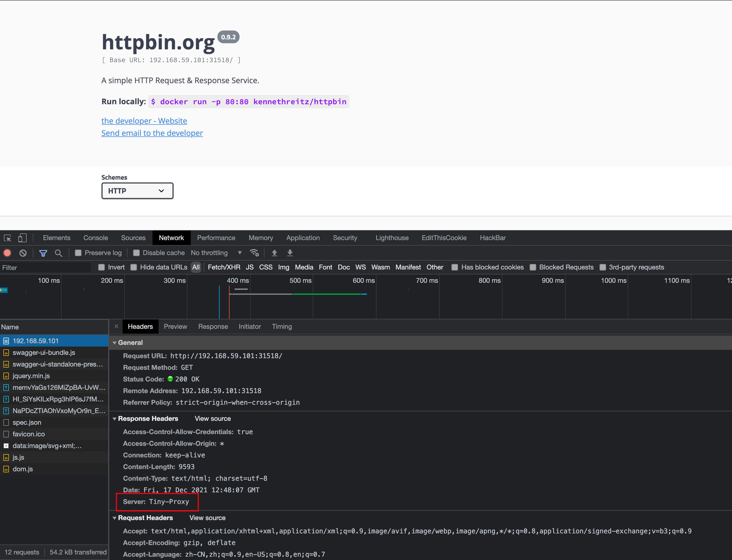Click the inspect element picker icon
The width and height of the screenshot is (732, 560).
7,238
